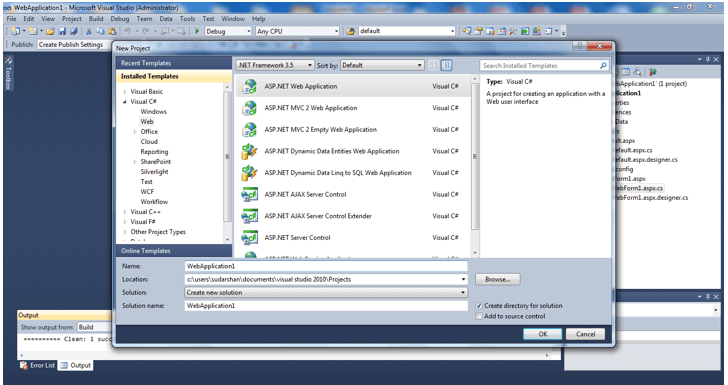This screenshot has height=385, width=728.
Task: Click the Undo arrow icon
Action: (x=127, y=31)
